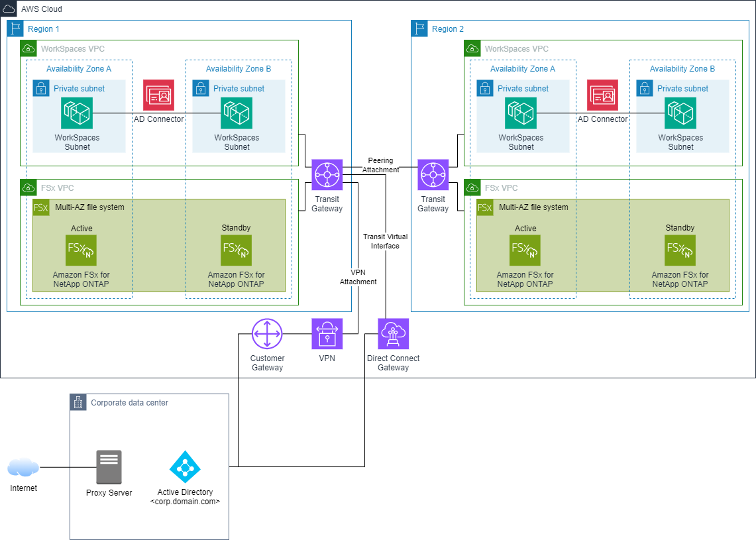Image resolution: width=756 pixels, height=540 pixels.
Task: Click the Region 2 FSx VPC cloud icon
Action: 472,188
